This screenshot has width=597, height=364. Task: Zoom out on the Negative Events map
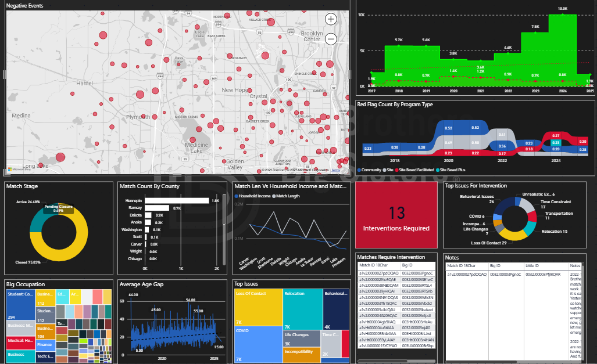coord(331,39)
